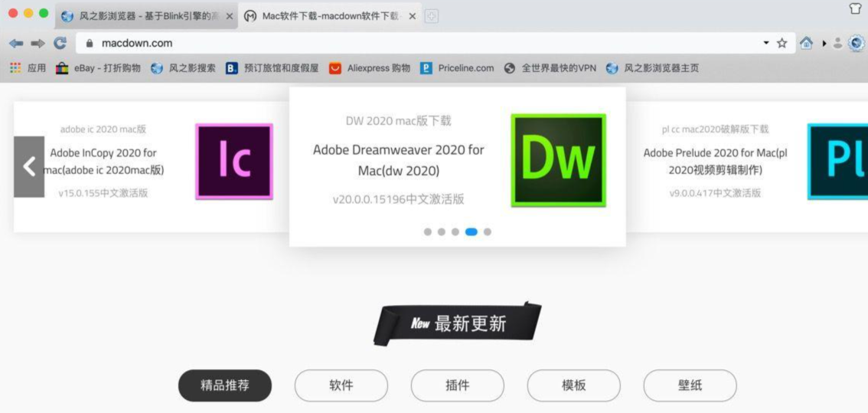
Task: Reload the macdown.com page
Action: click(x=60, y=43)
